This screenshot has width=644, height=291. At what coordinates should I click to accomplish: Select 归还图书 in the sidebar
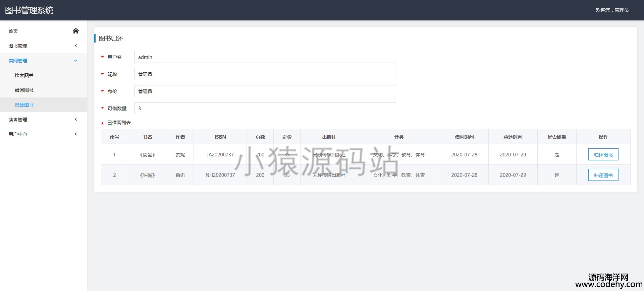click(24, 105)
